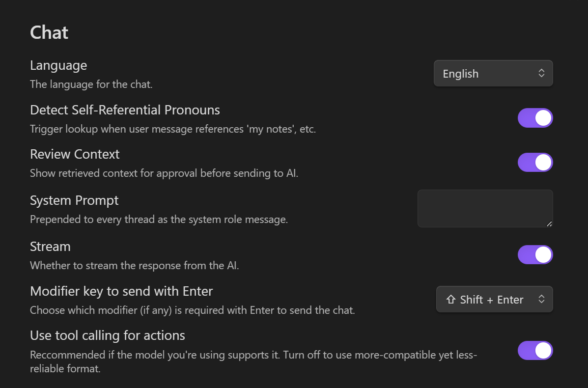Disable Use tool calling for actions

(x=535, y=351)
